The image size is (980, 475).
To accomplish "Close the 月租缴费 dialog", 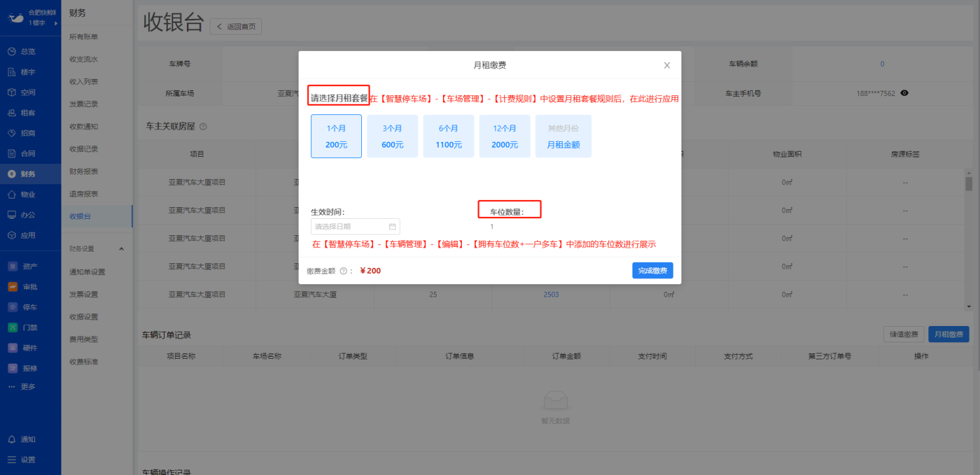I will tap(666, 65).
